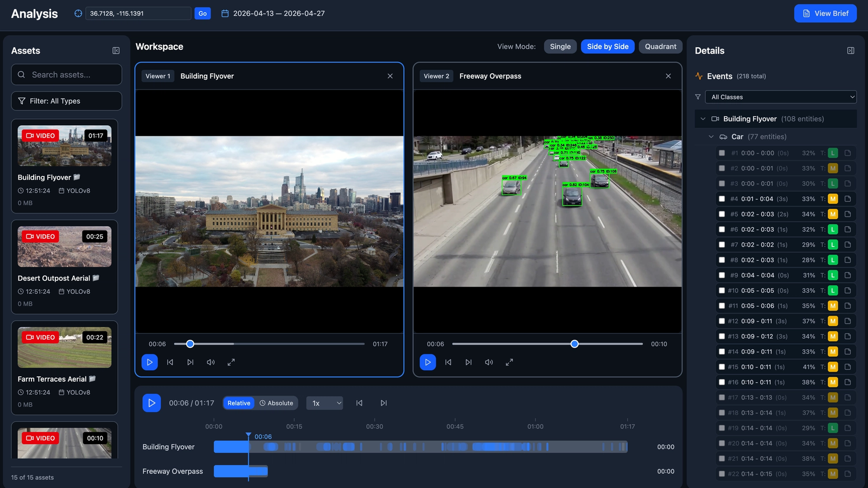Click the Building Flyover timeline track
The image size is (868, 488).
coord(420,447)
